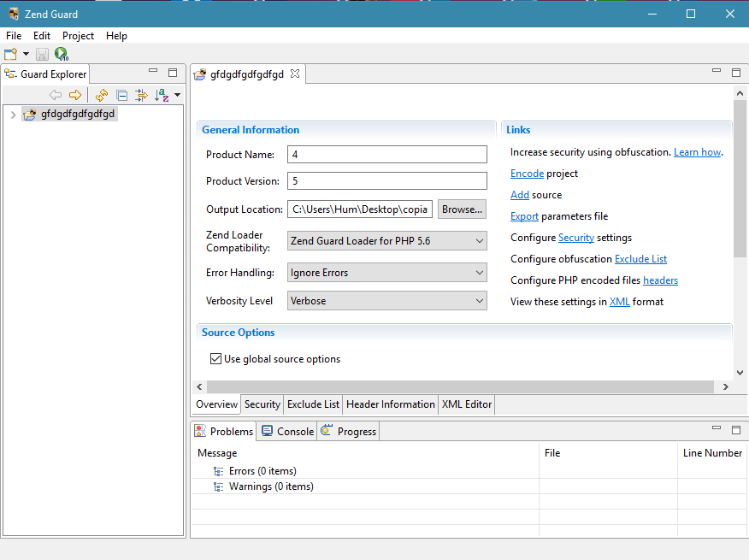Switch to the Header Information tab

(391, 404)
